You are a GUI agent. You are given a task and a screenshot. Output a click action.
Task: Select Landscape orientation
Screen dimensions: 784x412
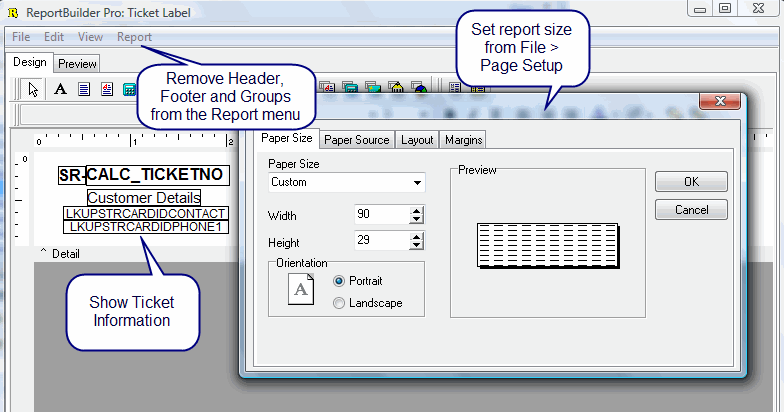[338, 303]
